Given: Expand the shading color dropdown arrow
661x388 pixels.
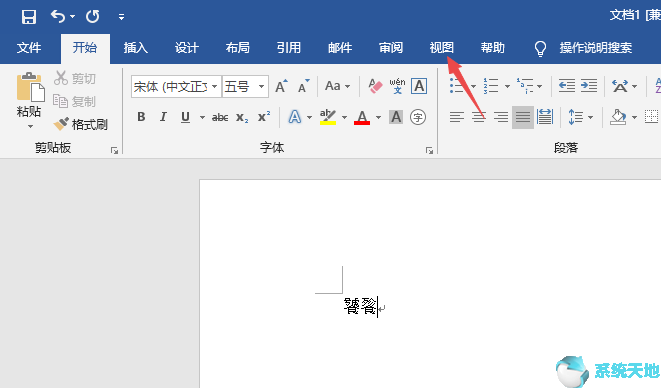Looking at the screenshot, I should pos(634,117).
